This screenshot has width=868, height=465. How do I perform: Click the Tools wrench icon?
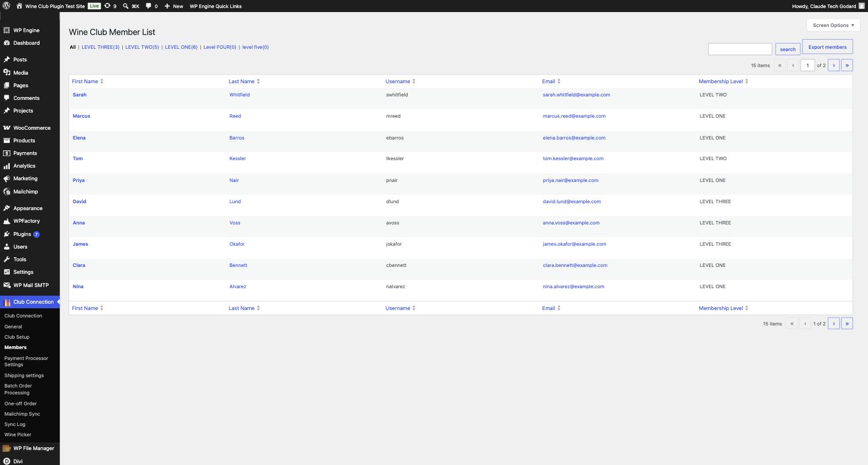click(7, 259)
